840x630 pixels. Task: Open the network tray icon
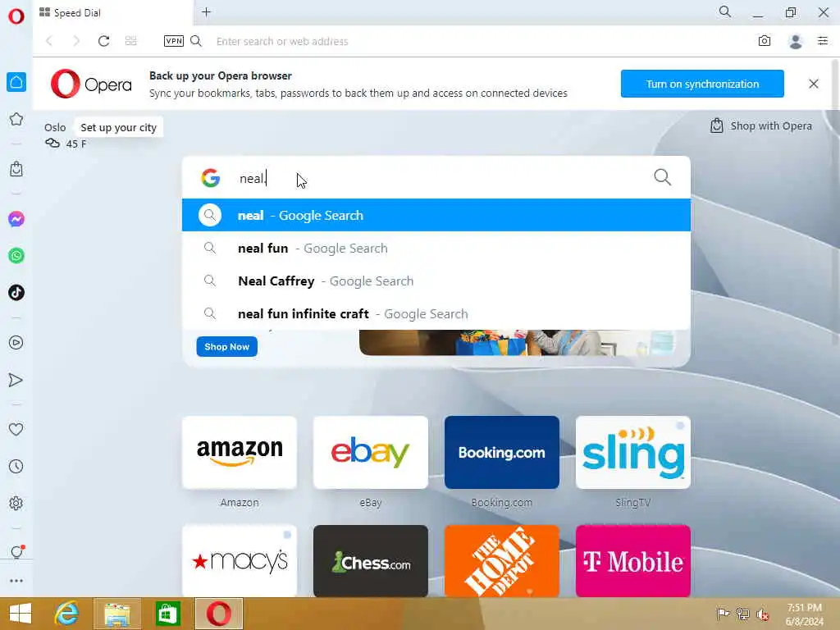742,614
